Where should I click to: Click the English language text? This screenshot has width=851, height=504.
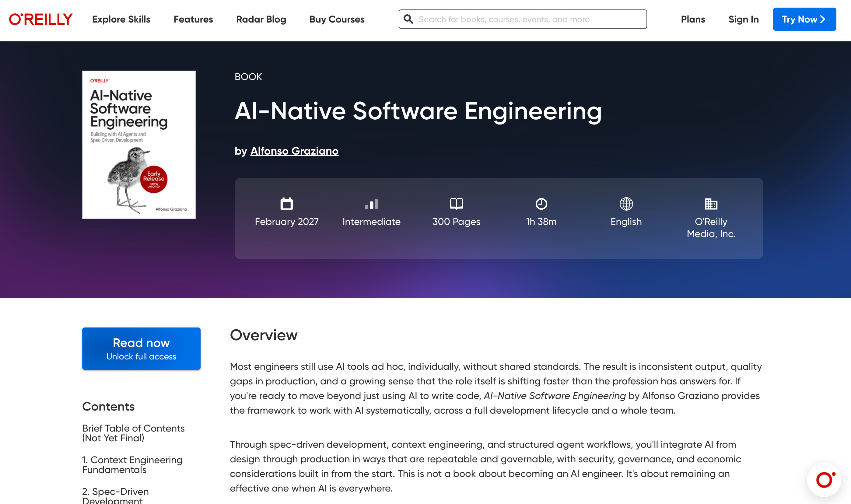[626, 222]
